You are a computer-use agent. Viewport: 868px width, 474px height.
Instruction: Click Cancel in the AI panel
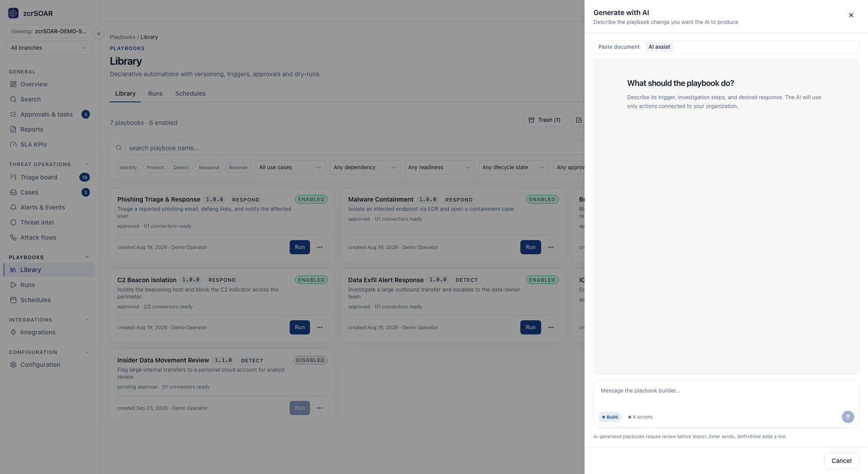tap(841, 461)
